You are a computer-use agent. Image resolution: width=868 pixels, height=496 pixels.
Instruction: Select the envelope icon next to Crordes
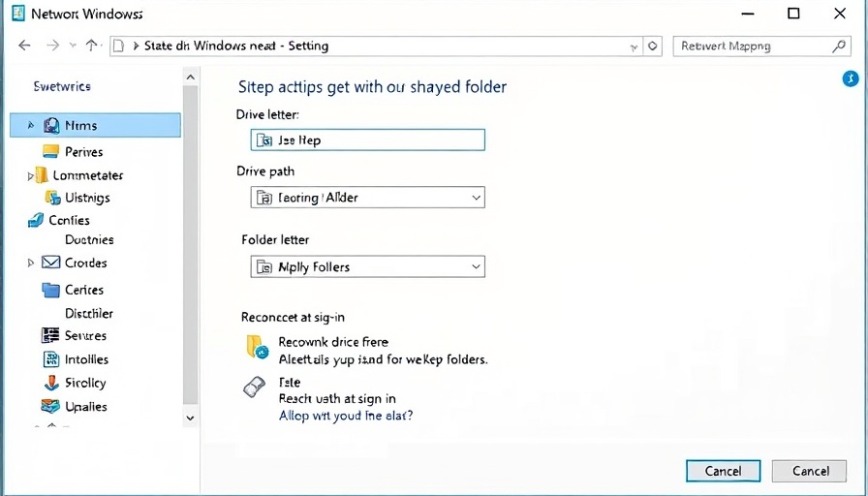pos(51,263)
